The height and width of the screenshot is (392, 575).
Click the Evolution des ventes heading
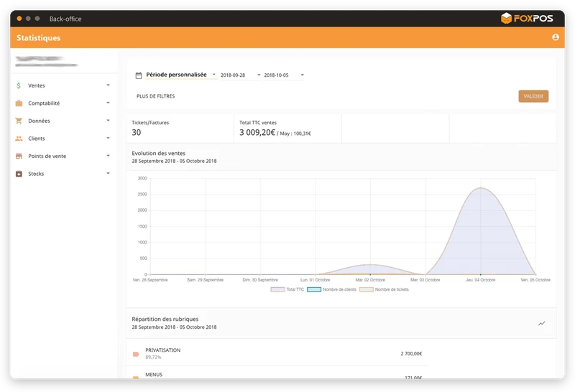158,153
